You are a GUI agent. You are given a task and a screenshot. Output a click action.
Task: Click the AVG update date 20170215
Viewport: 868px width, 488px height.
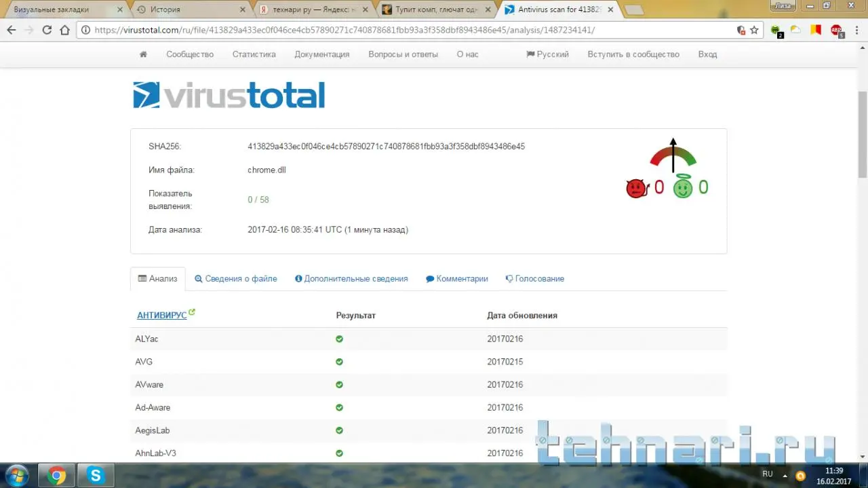[x=505, y=362]
